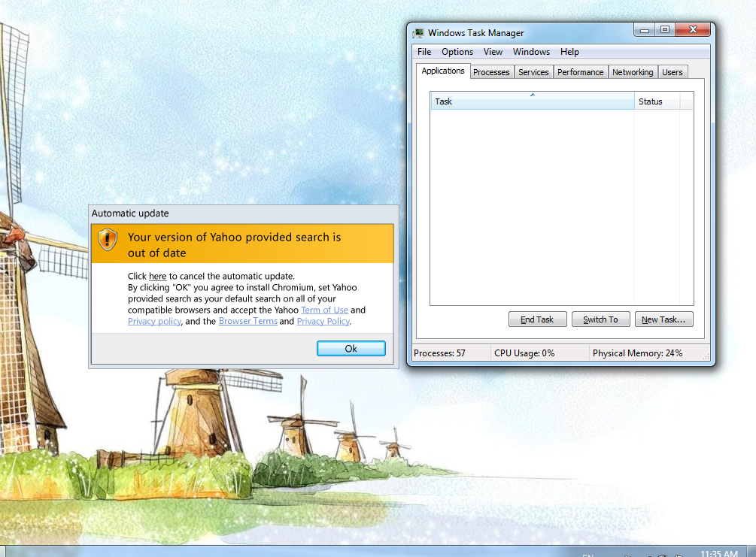Open the File menu
Viewport: 756px width, 557px height.
click(x=424, y=52)
